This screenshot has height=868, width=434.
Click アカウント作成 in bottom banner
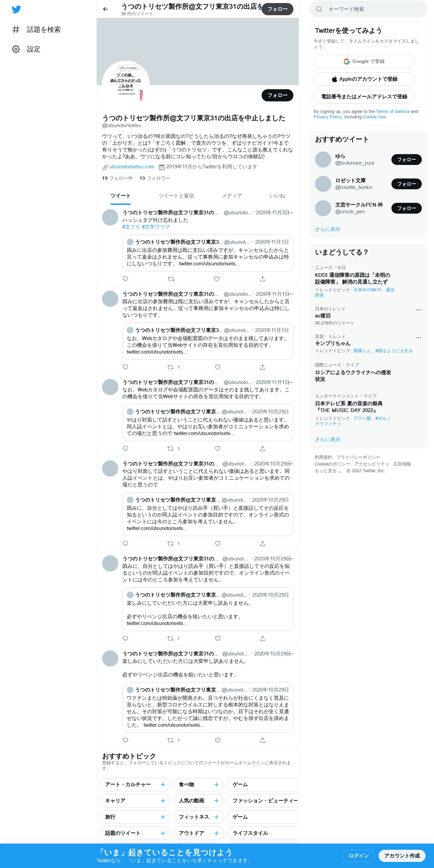(x=402, y=856)
